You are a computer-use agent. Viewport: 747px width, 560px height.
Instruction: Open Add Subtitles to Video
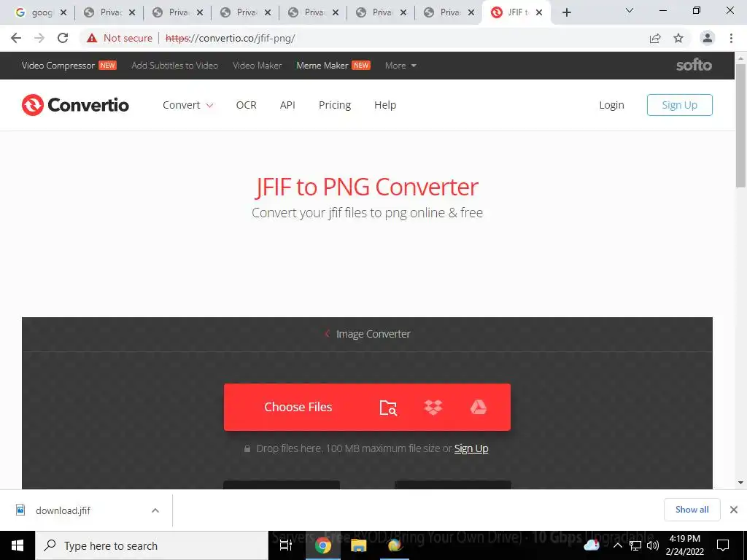175,65
